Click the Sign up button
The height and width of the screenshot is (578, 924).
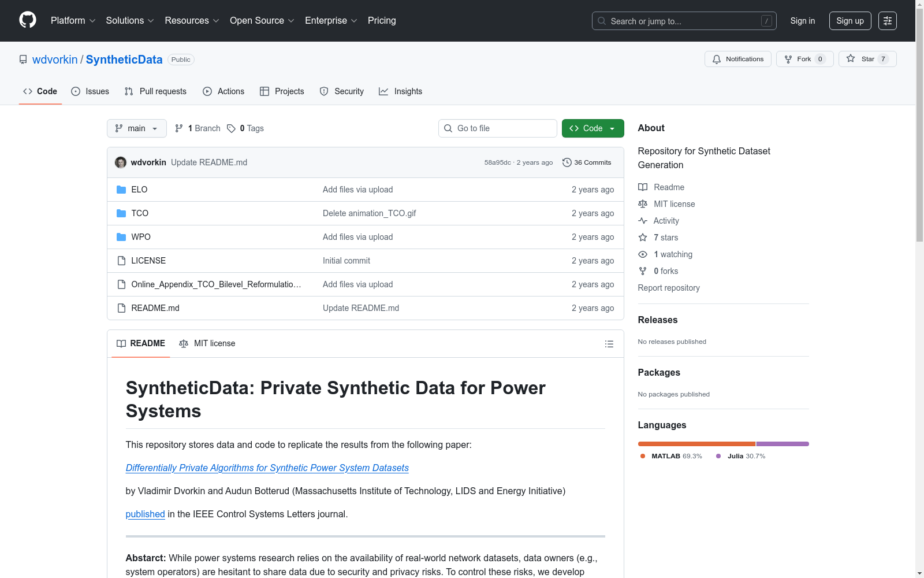850,21
